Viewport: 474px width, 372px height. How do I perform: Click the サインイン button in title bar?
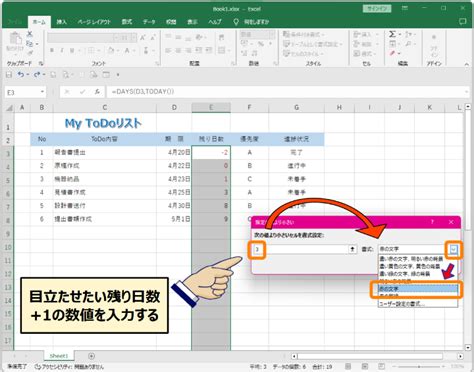(377, 9)
